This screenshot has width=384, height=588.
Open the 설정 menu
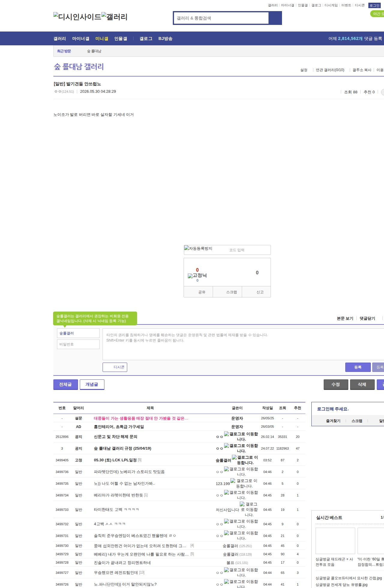click(304, 70)
